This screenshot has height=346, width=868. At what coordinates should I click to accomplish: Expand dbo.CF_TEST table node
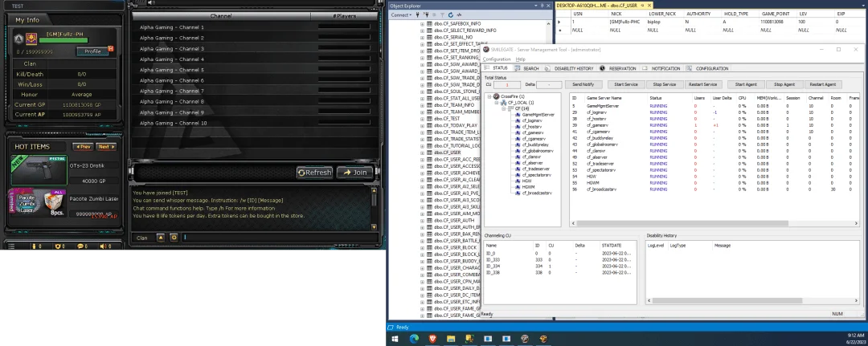tap(422, 119)
